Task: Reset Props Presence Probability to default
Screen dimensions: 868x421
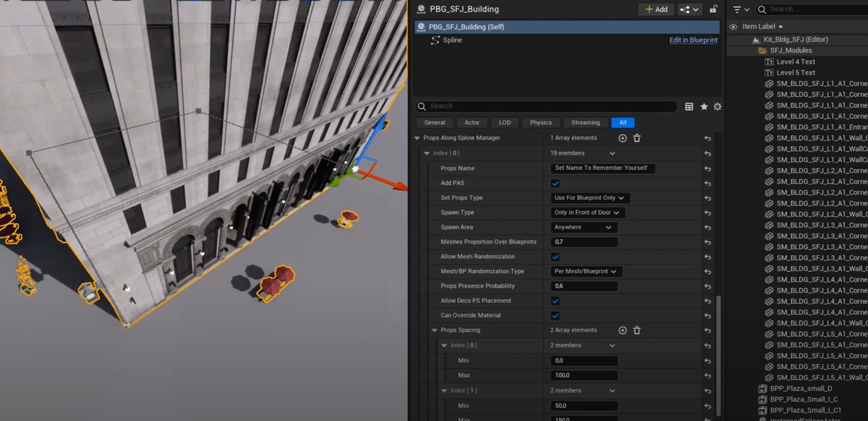Action: pos(708,286)
